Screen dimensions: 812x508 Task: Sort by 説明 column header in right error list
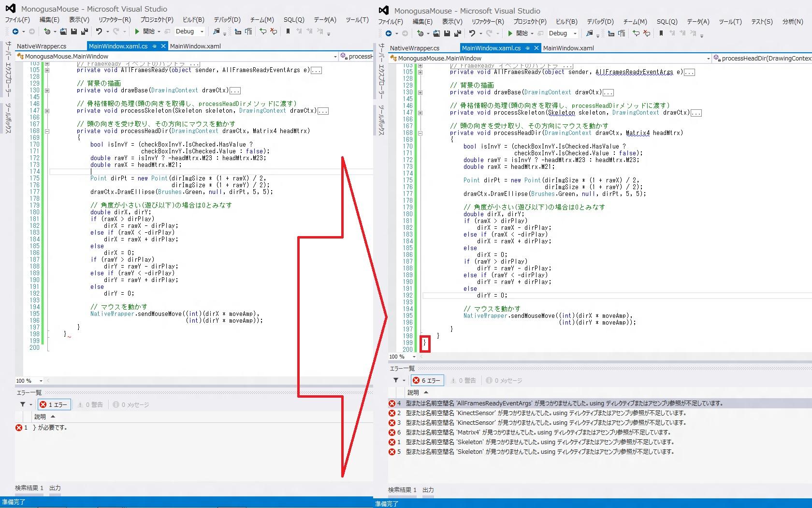pyautogui.click(x=414, y=392)
